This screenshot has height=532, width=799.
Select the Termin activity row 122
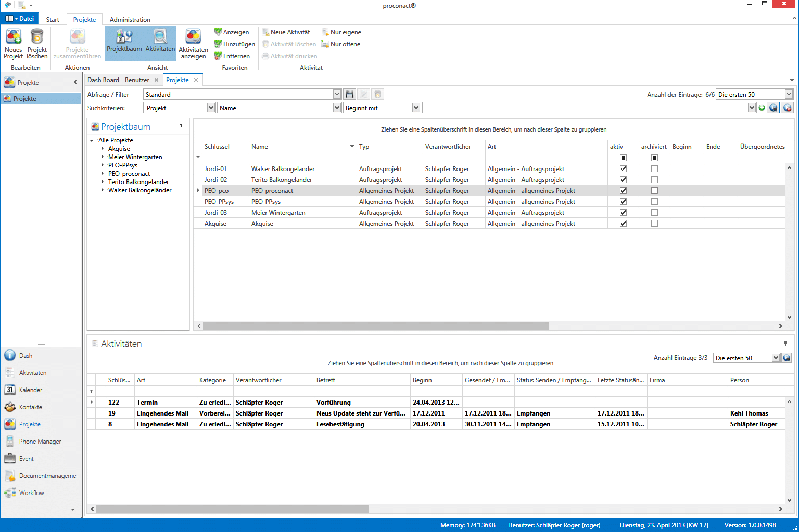(436, 403)
